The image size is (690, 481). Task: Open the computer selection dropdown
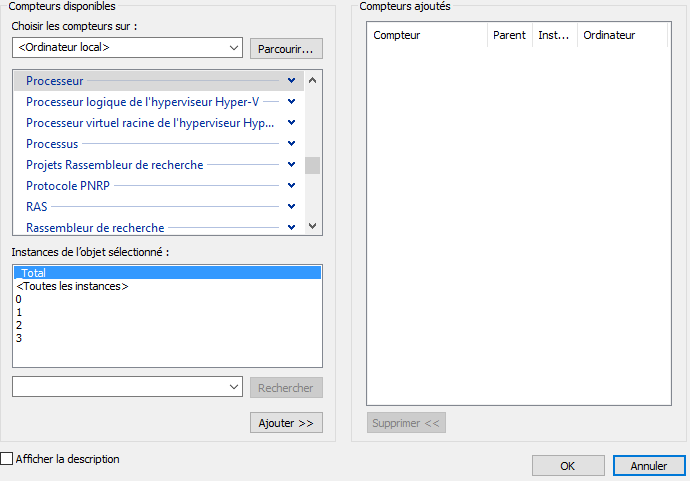coord(234,47)
